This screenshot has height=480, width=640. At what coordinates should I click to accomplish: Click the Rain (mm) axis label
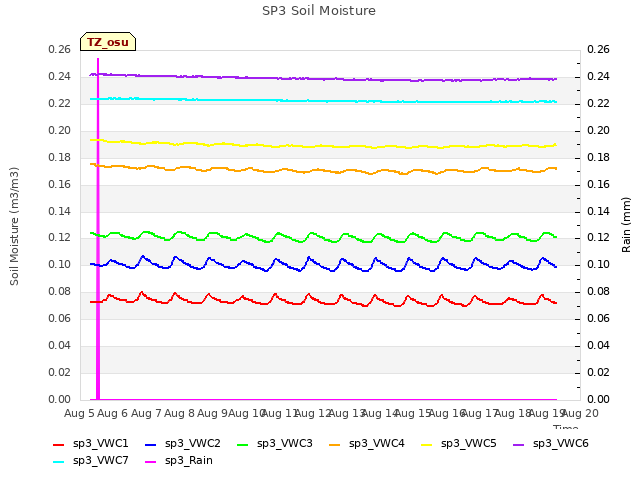click(626, 225)
